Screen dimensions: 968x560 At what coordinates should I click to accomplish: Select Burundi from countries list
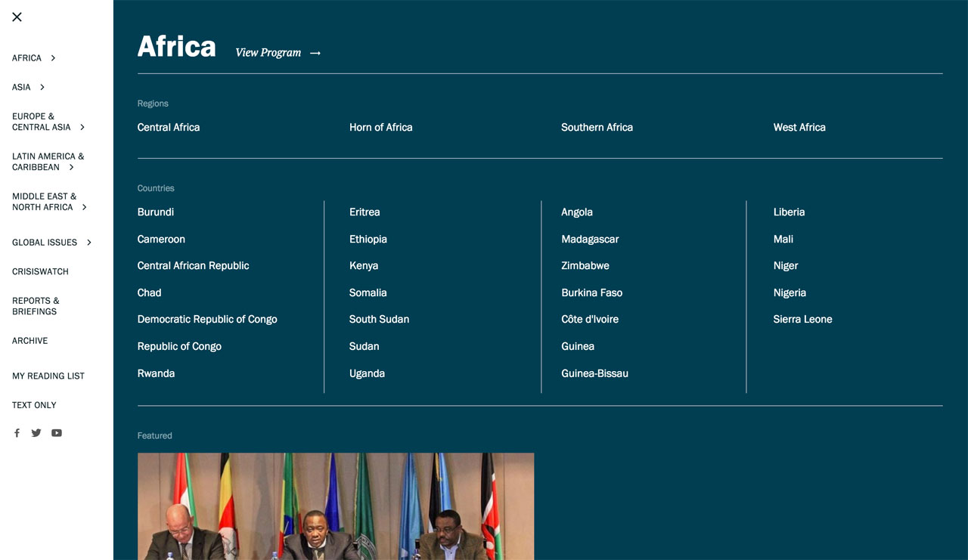click(x=156, y=212)
